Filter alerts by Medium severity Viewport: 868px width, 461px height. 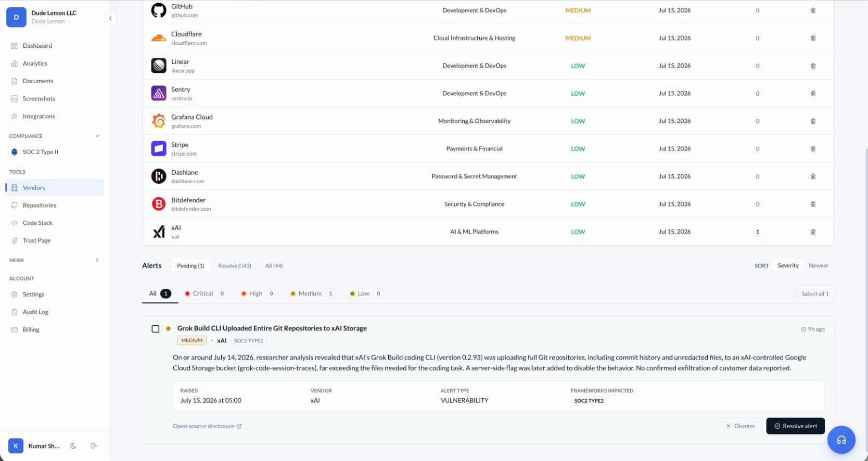[312, 293]
